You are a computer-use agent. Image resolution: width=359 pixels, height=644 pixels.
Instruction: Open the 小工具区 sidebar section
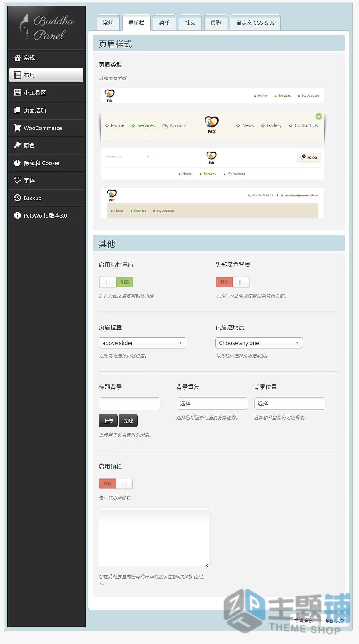(46, 93)
